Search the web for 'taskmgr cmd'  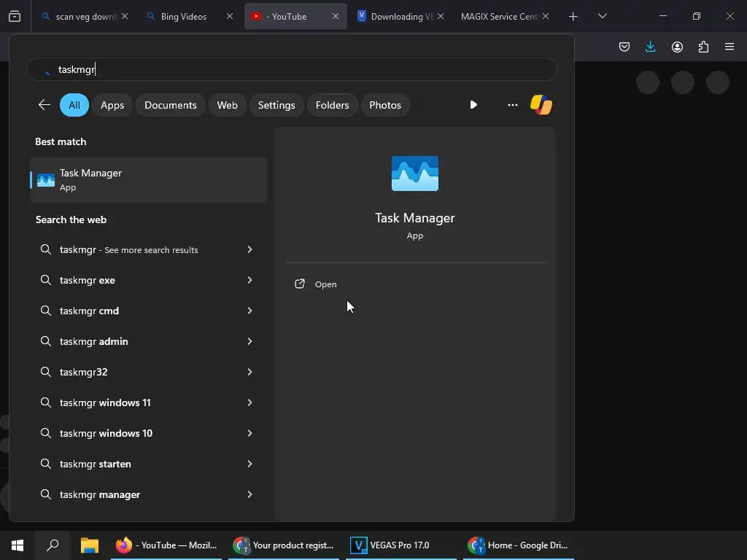89,311
